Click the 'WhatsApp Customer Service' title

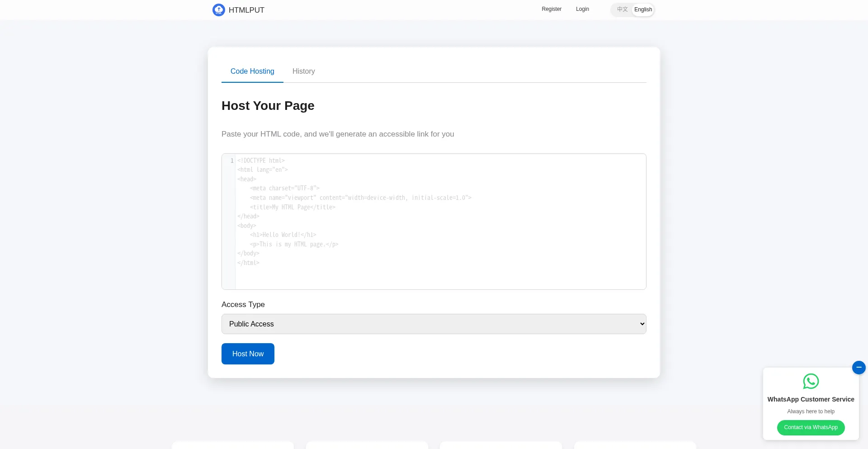811,399
